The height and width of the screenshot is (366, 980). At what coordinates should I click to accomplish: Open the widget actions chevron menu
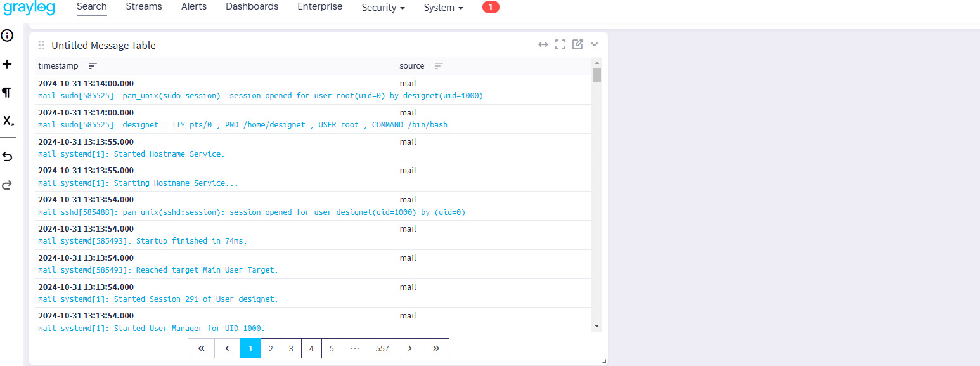pyautogui.click(x=595, y=44)
